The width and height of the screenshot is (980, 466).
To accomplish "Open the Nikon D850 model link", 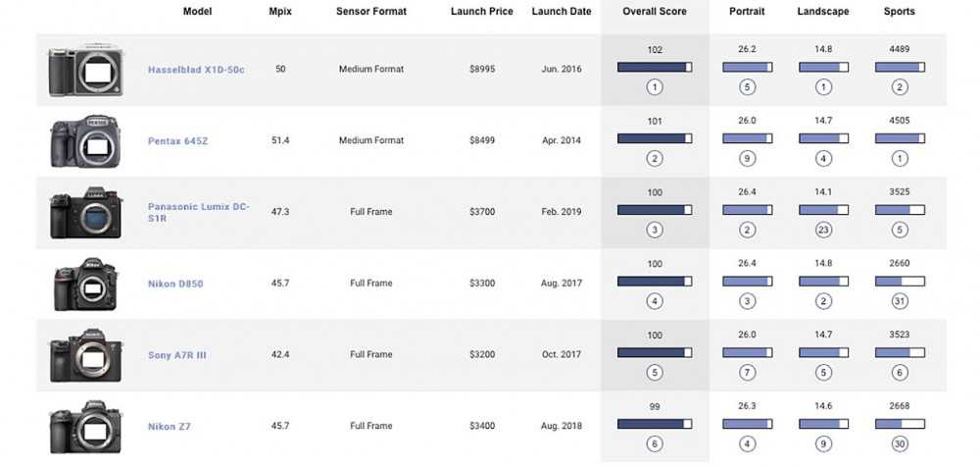I will [175, 284].
